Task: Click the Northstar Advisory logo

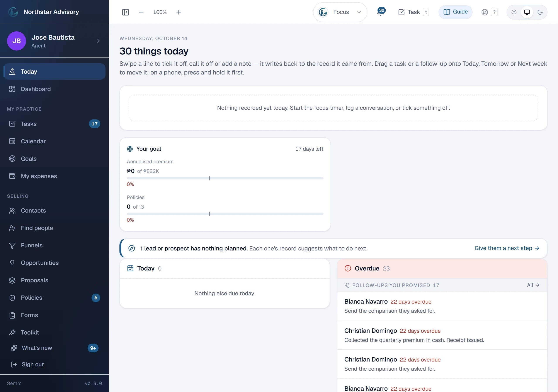Action: tap(13, 12)
